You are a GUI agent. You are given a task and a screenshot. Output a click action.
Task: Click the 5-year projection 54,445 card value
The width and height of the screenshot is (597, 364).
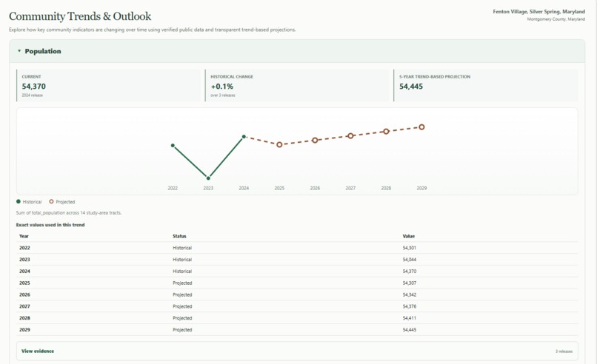point(411,87)
